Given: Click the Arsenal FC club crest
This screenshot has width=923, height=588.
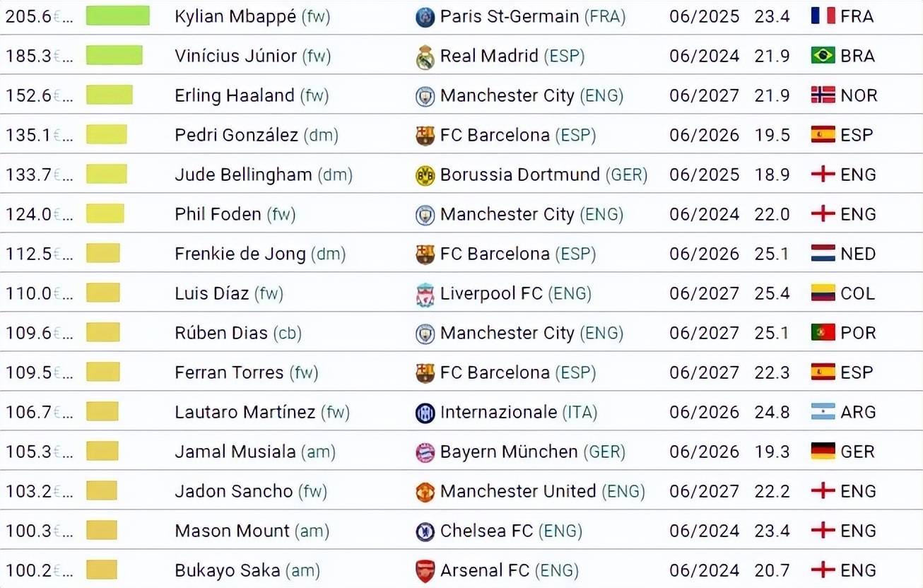Looking at the screenshot, I should point(425,571).
